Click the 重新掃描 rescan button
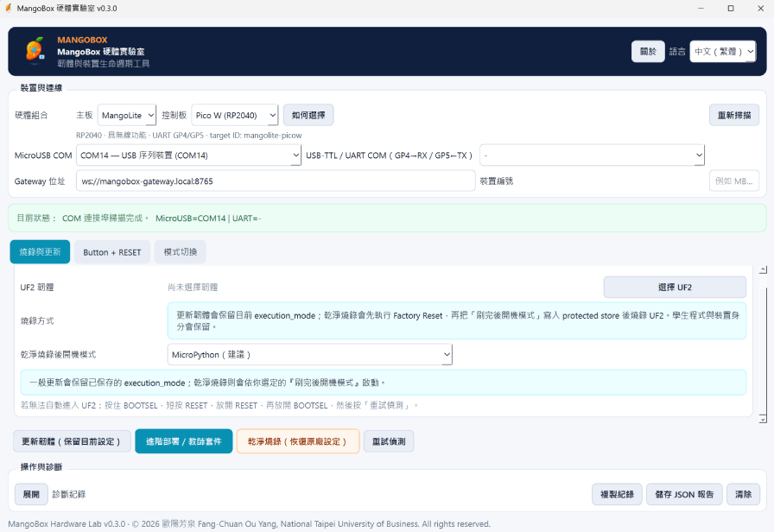 pyautogui.click(x=734, y=115)
